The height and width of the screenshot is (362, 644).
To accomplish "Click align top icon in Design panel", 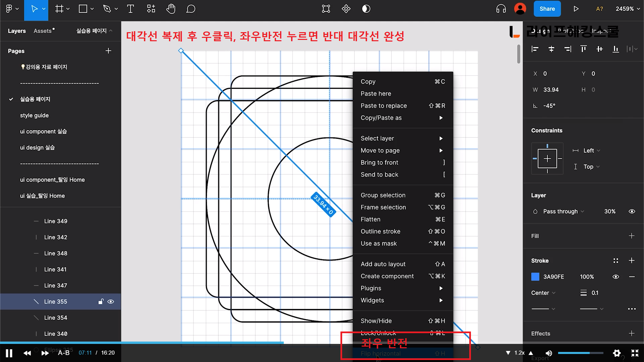I will point(583,49).
